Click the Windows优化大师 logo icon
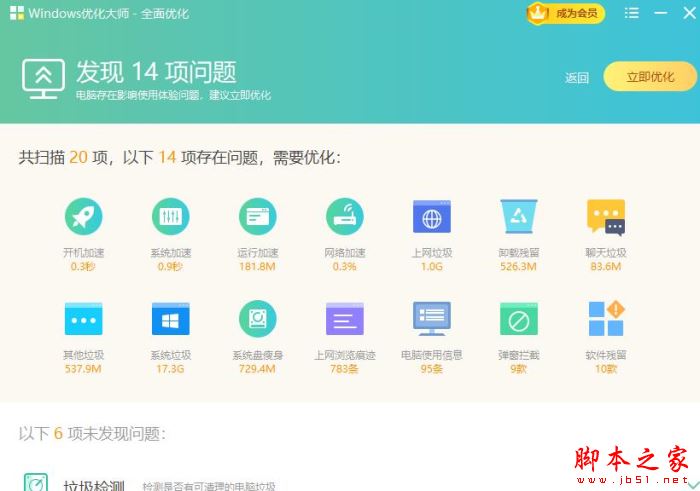Image resolution: width=700 pixels, height=491 pixels. [17, 13]
